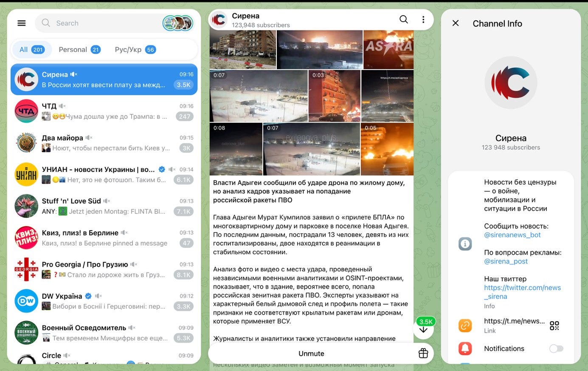Play the 0:03 burning building video
The image size is (588, 371).
(334, 96)
